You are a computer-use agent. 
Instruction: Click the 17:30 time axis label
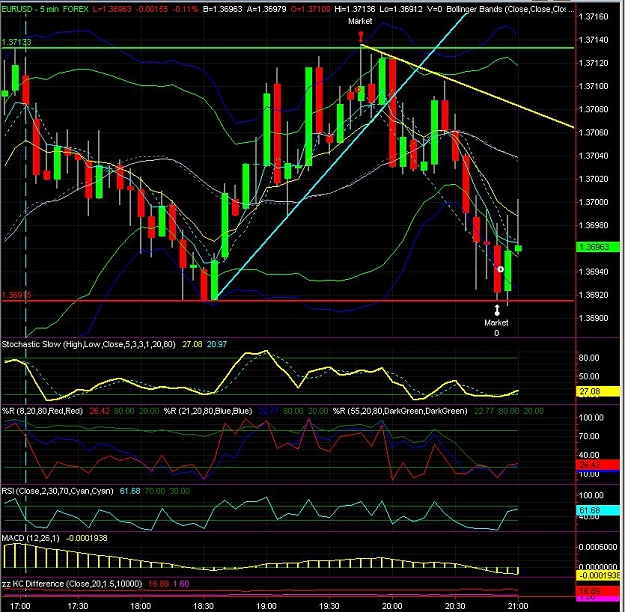[x=78, y=606]
